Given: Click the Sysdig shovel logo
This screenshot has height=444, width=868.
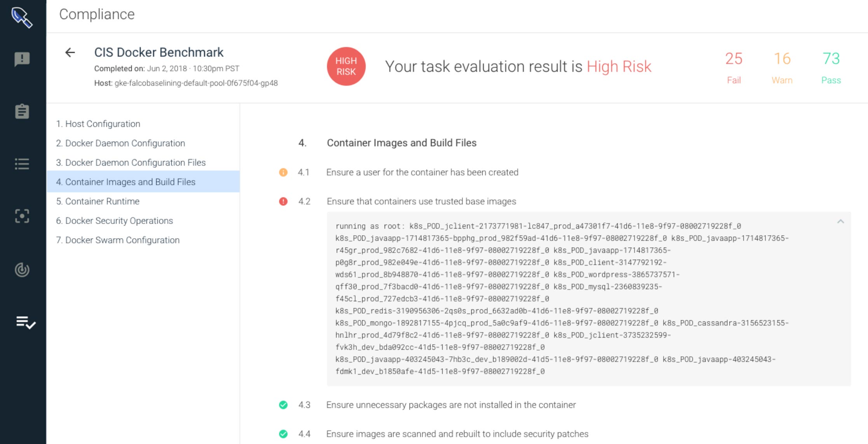Looking at the screenshot, I should click(x=22, y=17).
